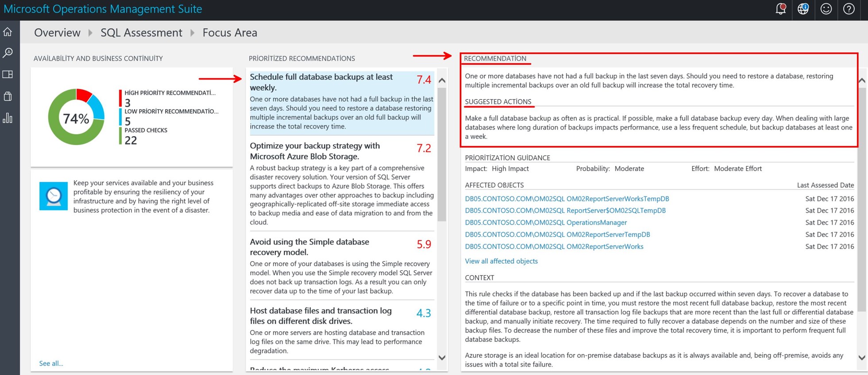Click recommendations list scroll down arrow
Screen dimensions: 868x375
(x=442, y=358)
